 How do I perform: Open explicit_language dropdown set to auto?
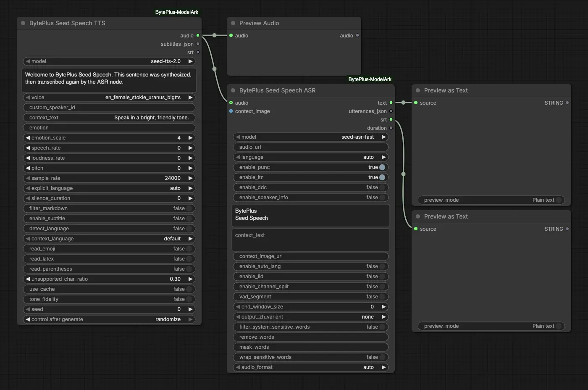tap(109, 188)
